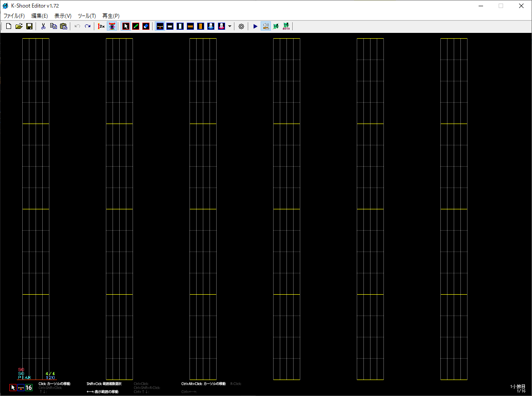
Task: Open the 表示(V) menu
Action: (63, 16)
